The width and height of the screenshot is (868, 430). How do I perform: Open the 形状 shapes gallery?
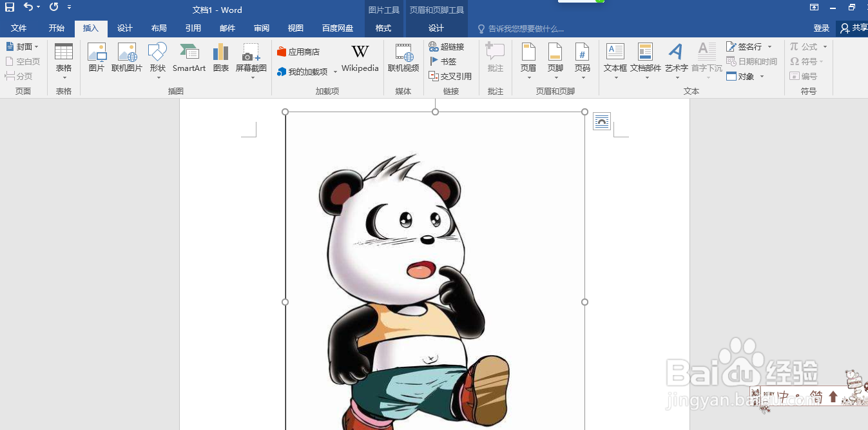tap(158, 62)
